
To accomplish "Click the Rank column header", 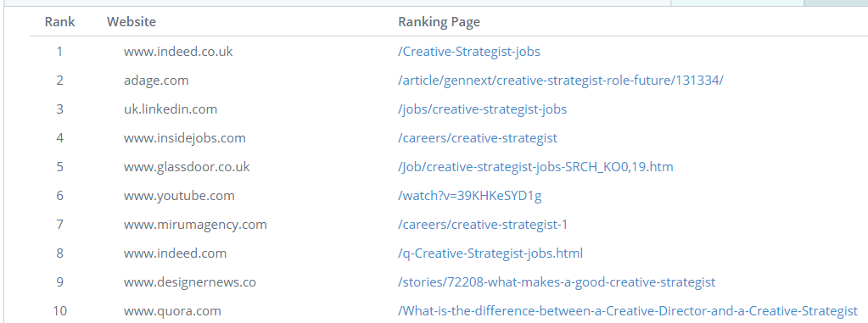I will coord(59,22).
